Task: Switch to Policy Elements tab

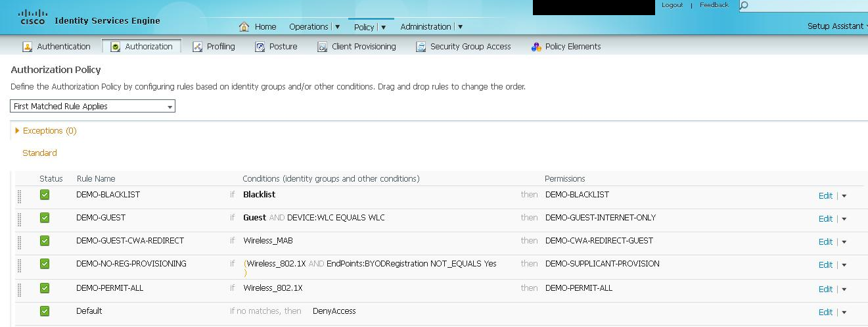Action: (573, 47)
